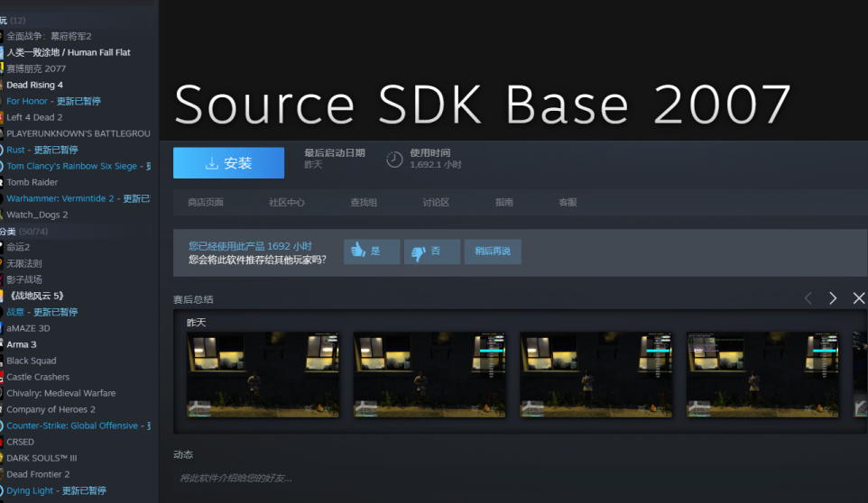
Task: Select DARK SOULS III in library list
Action: pyautogui.click(x=42, y=458)
